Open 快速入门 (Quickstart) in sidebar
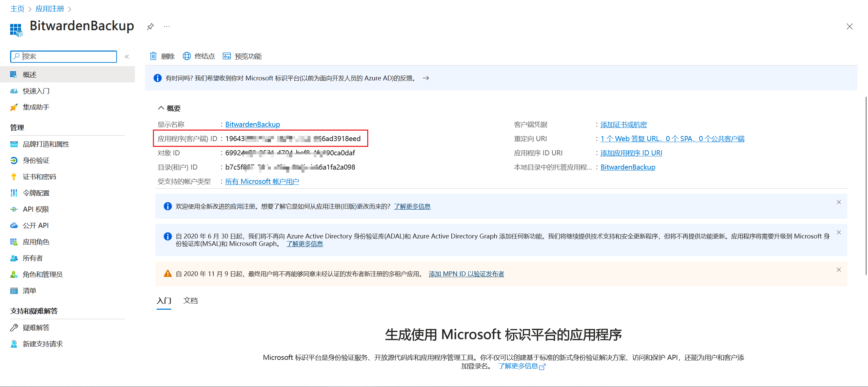Image resolution: width=868 pixels, height=387 pixels. point(36,91)
